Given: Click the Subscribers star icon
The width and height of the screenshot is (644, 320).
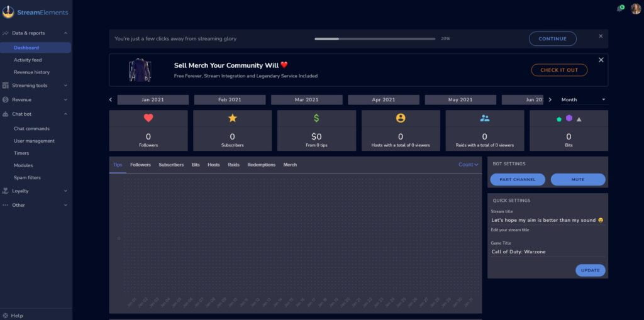Looking at the screenshot, I should coord(233,118).
